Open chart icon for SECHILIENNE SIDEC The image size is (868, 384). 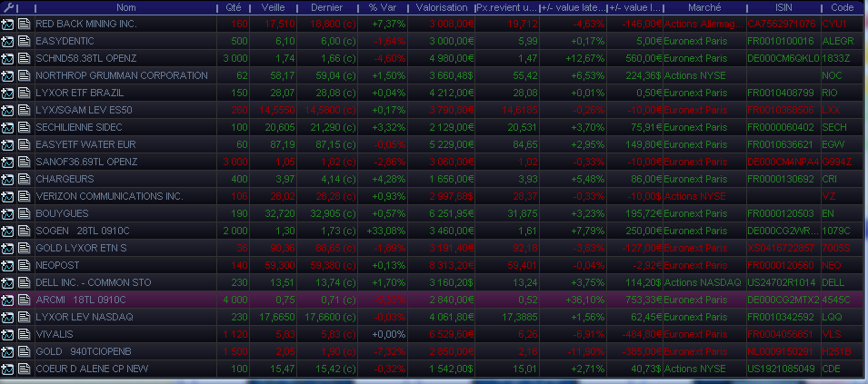pos(8,127)
